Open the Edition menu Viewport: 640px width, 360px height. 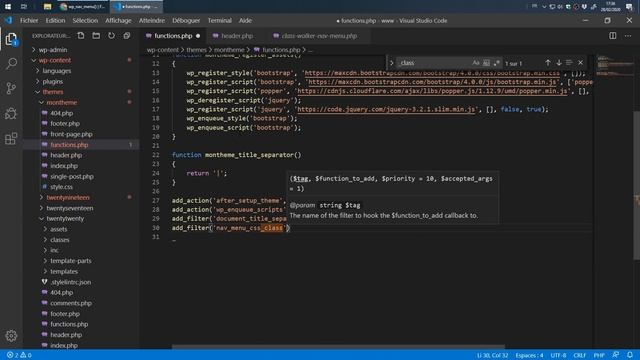pos(55,20)
